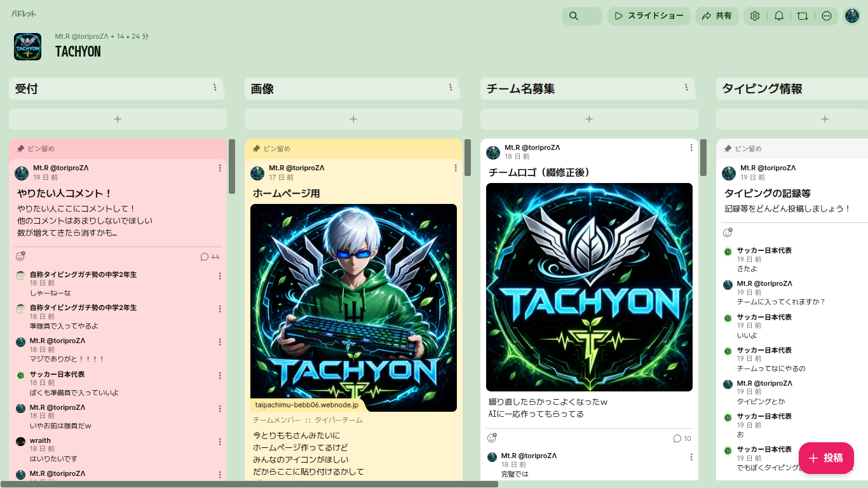Click the avatar beside the 完璧では comment
The image size is (868, 488).
pos(492,457)
